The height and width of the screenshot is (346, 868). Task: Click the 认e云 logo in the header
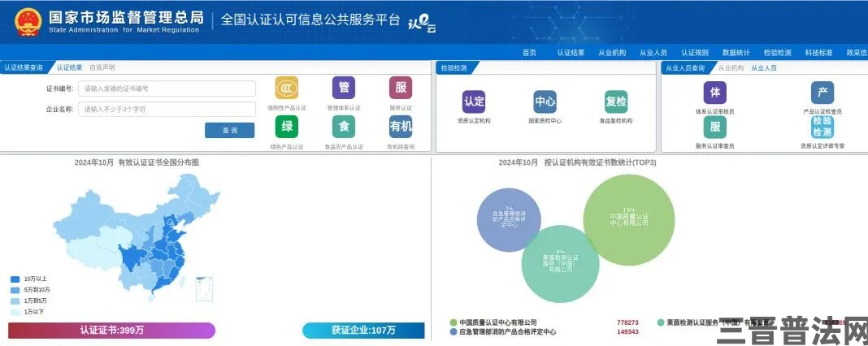[421, 24]
